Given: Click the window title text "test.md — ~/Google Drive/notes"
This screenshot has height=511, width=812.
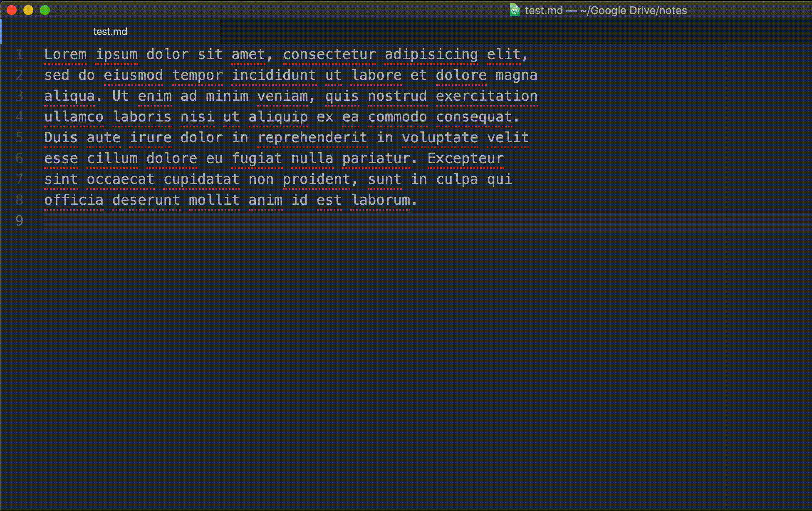Looking at the screenshot, I should (606, 10).
